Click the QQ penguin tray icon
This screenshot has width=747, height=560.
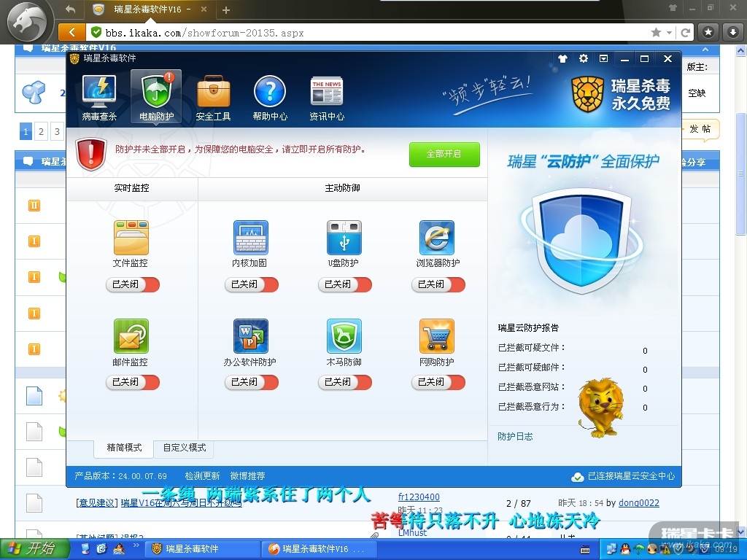[625, 549]
